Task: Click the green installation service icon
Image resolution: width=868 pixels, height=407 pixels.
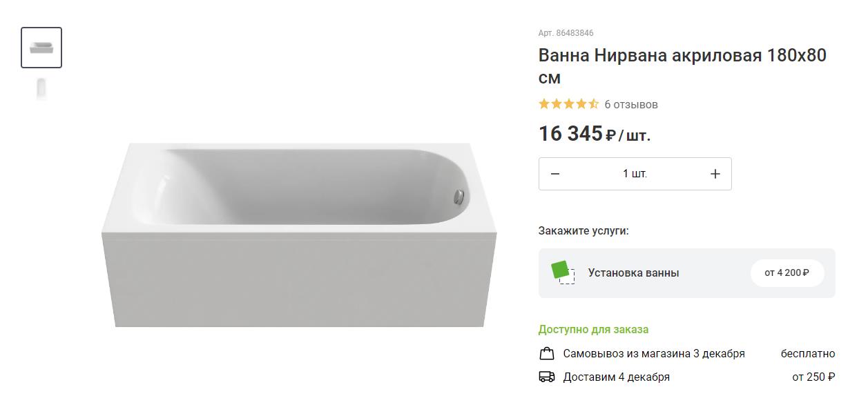Action: tap(563, 272)
